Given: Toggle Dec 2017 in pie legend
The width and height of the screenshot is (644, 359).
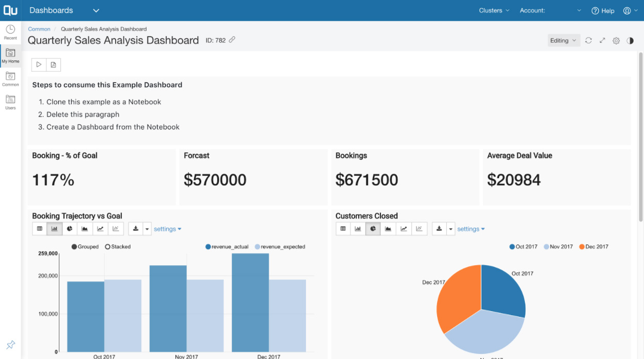Looking at the screenshot, I should click(x=593, y=247).
